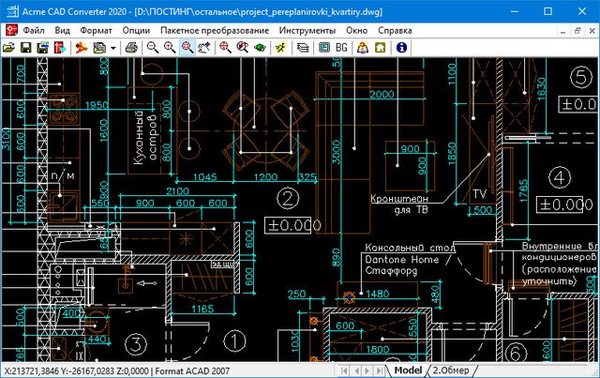Click the TV label in the drawing
The width and height of the screenshot is (600, 378).
(479, 194)
